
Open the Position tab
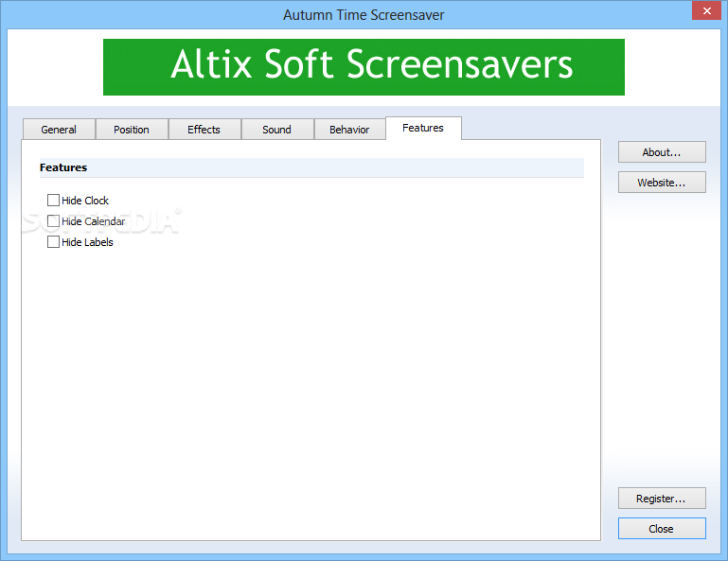click(132, 130)
